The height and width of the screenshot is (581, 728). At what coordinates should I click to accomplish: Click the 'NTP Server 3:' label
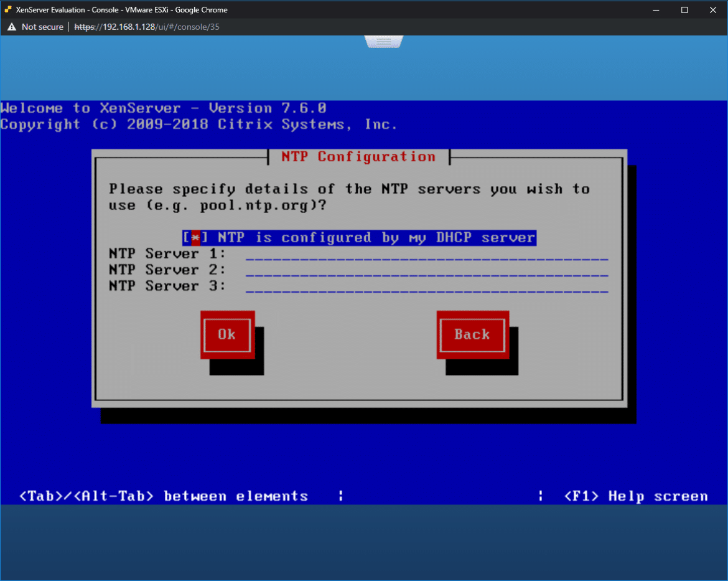[167, 286]
